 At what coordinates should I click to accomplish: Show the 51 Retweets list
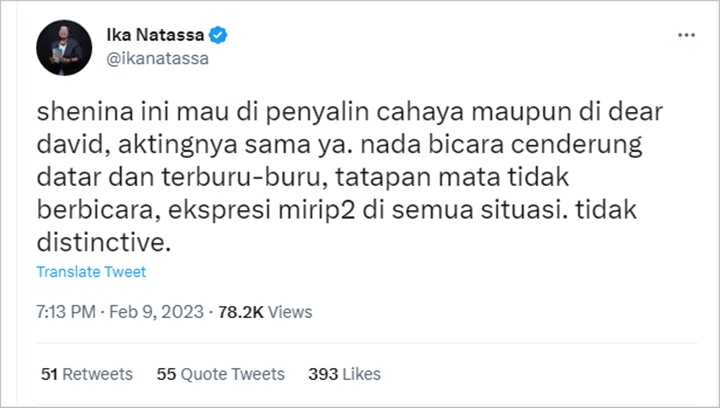(x=87, y=374)
